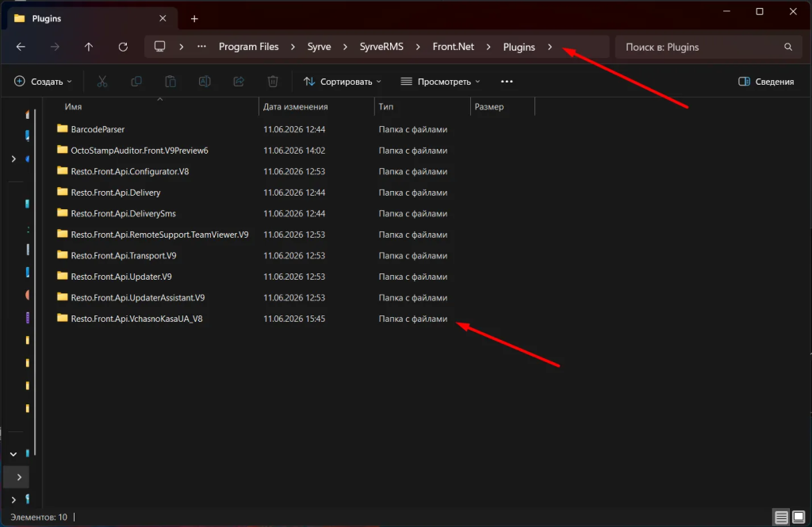
Task: Open the Сортировать dropdown
Action: (343, 82)
